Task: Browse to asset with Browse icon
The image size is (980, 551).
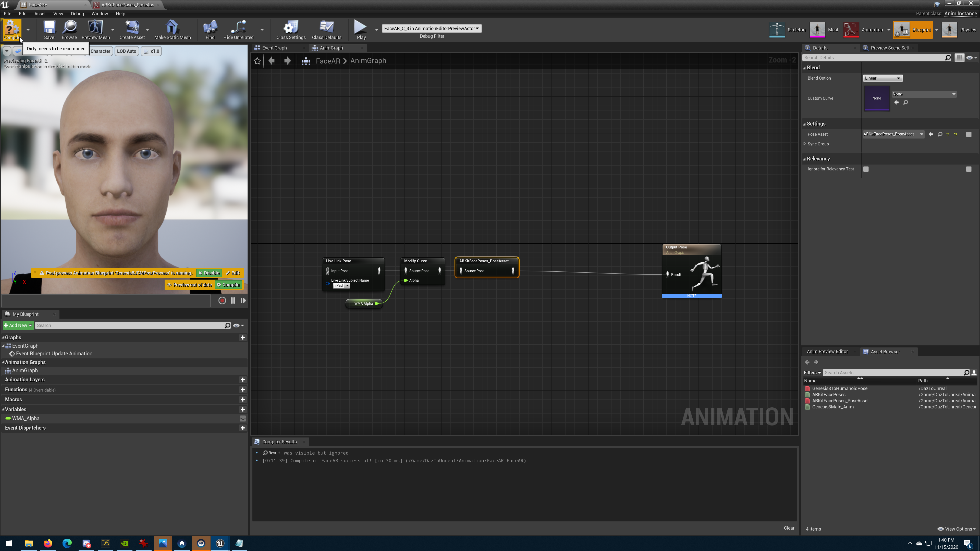Action: pos(69,29)
